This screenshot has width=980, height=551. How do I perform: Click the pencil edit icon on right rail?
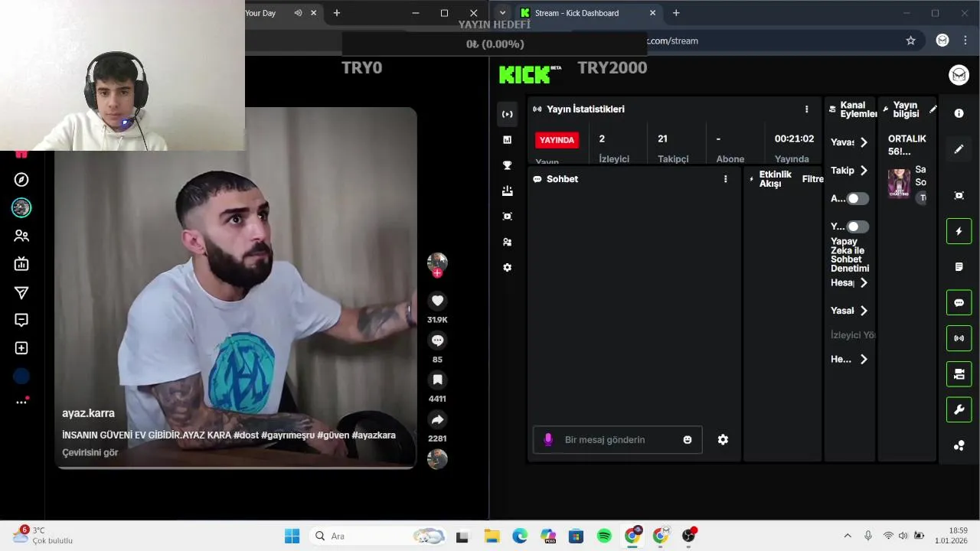[x=959, y=149]
